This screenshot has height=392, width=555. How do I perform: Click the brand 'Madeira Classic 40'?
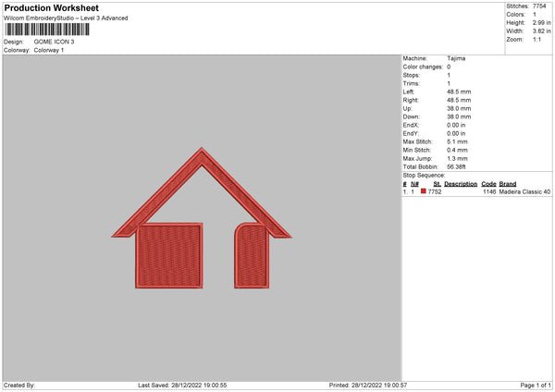[x=524, y=191]
